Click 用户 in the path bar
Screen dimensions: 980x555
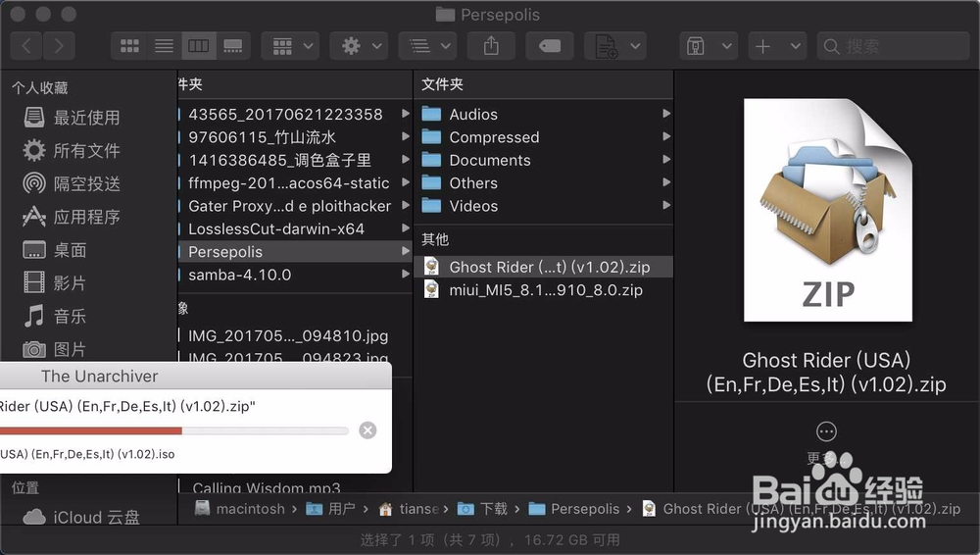(x=330, y=509)
